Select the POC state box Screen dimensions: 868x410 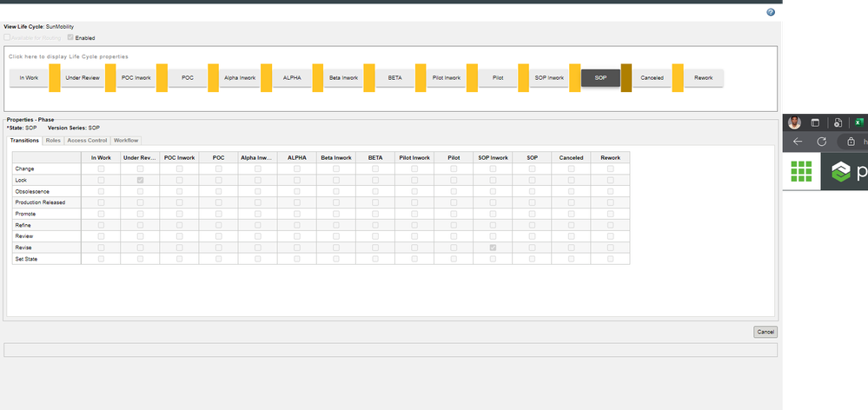[188, 78]
